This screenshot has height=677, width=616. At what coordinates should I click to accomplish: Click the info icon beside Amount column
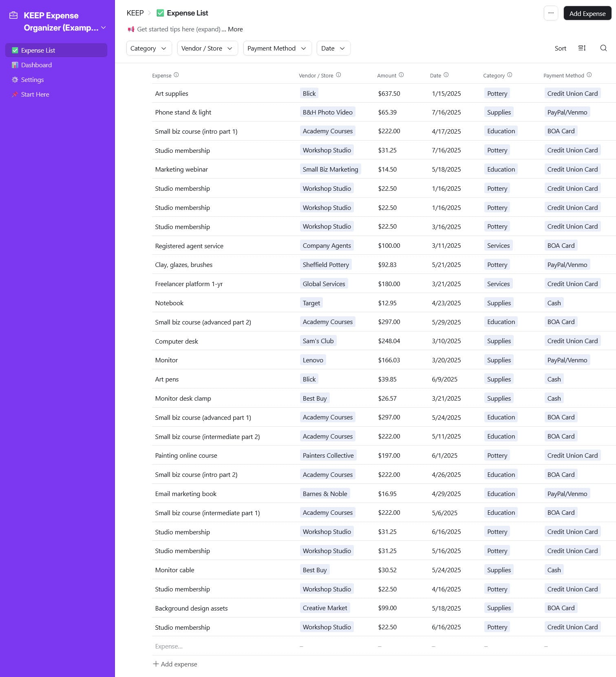[x=401, y=75]
